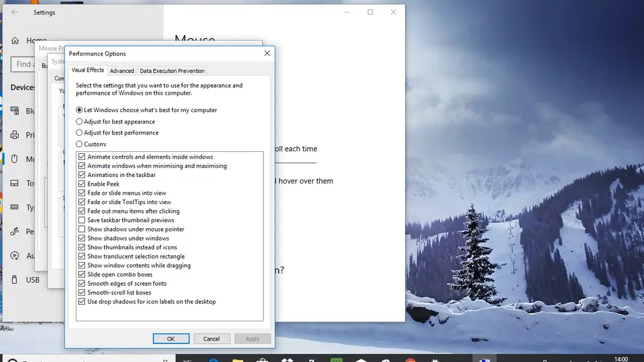Click the Mouse icon in Settings sidebar
Screen dimensions: 644x362
(x=15, y=159)
